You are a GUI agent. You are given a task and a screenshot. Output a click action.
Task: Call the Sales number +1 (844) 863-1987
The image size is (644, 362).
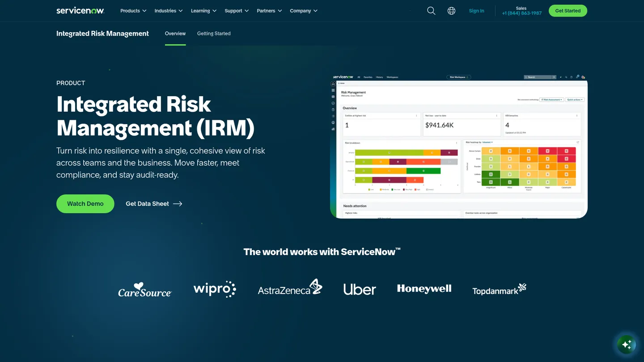tap(521, 13)
